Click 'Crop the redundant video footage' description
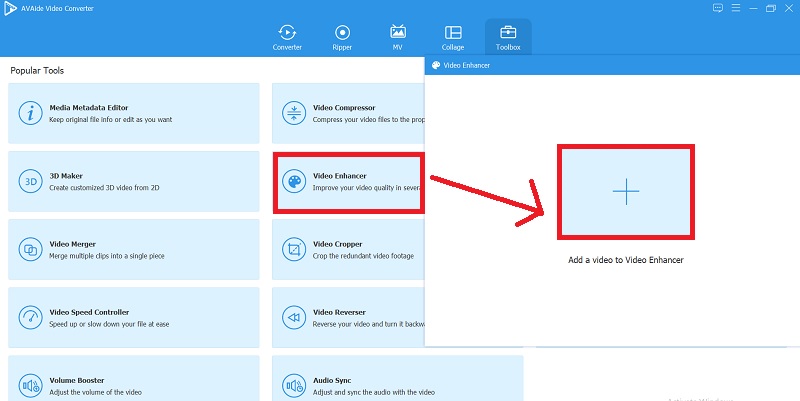The height and width of the screenshot is (401, 800). click(363, 256)
